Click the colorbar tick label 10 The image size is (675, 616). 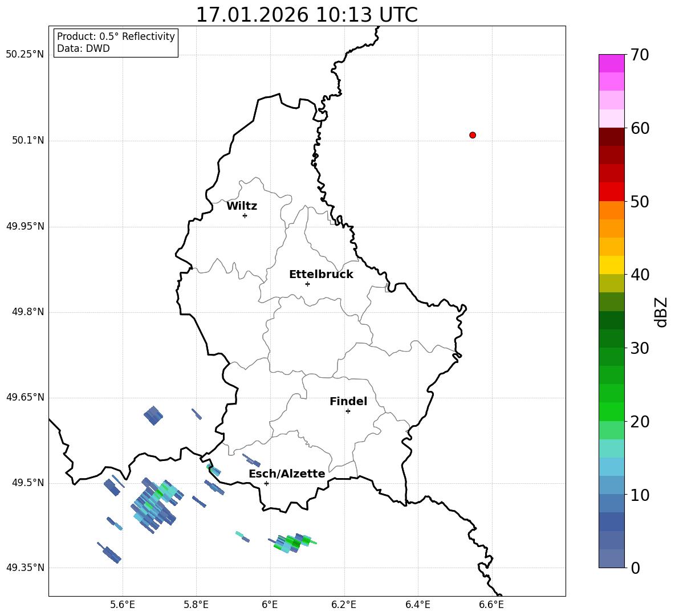[640, 495]
